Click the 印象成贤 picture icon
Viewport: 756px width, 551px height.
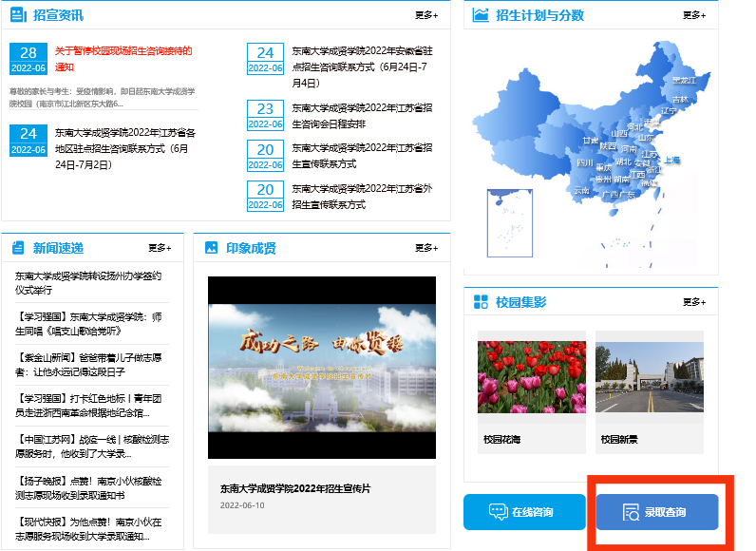pyautogui.click(x=211, y=248)
